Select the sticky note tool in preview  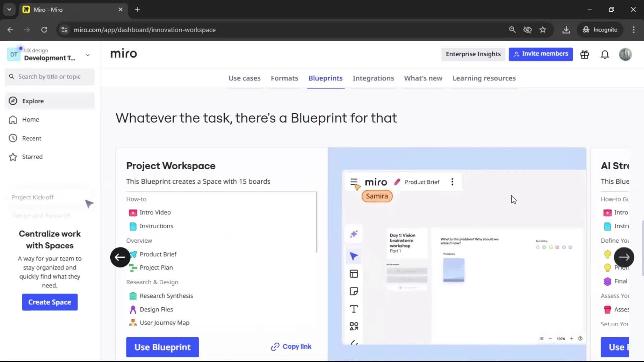(354, 291)
